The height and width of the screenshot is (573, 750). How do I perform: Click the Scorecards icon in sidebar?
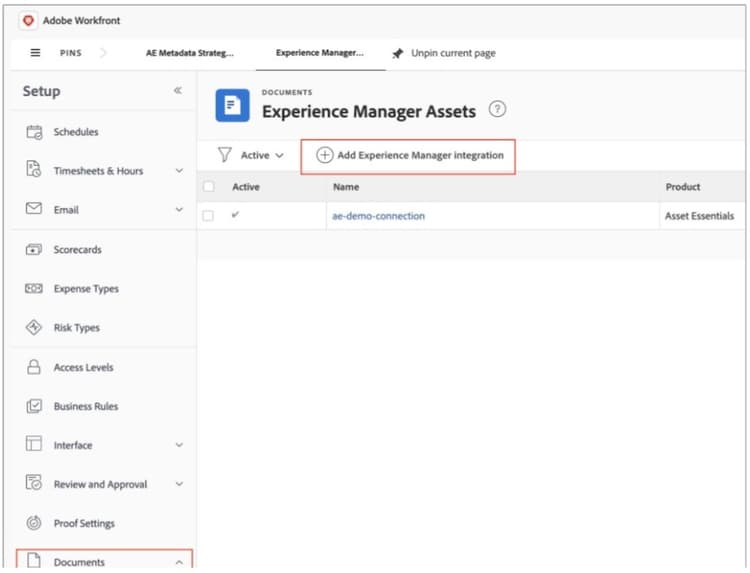[34, 250]
